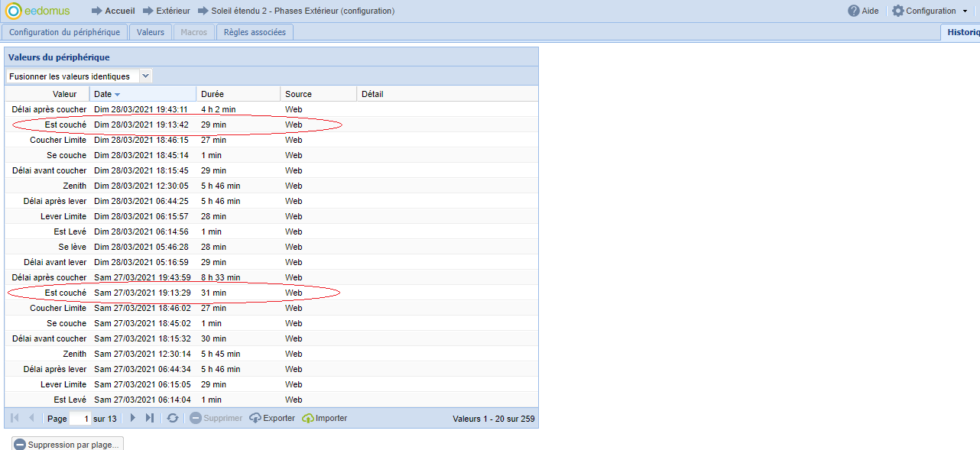980x450 pixels.
Task: Select the Valeurs tab
Action: tap(151, 32)
